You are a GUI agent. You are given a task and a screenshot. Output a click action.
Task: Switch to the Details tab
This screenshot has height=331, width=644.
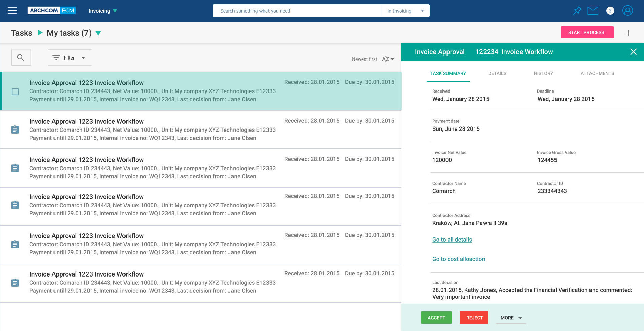tap(497, 73)
